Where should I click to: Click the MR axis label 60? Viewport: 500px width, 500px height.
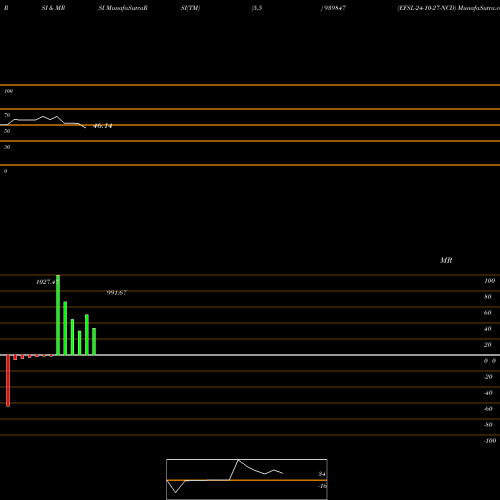[488, 313]
